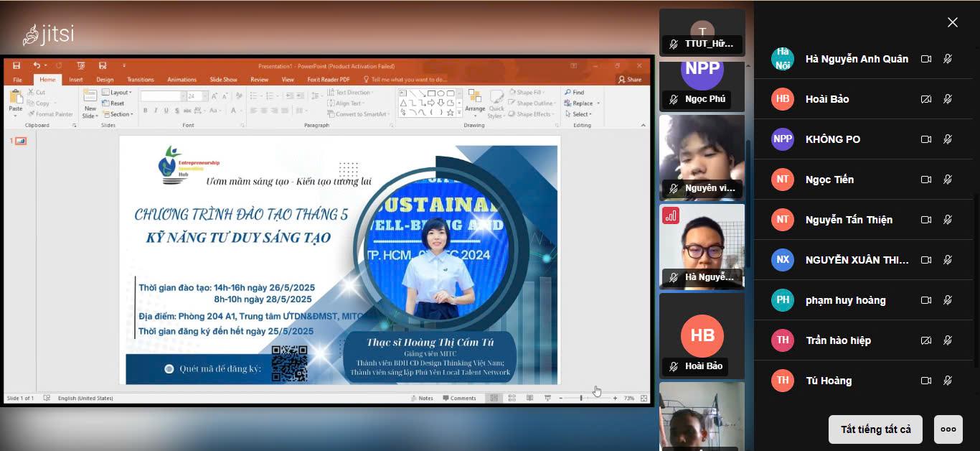Switch to the Insert ribbon tab
Viewport: 980px width, 451px height.
pos(75,80)
